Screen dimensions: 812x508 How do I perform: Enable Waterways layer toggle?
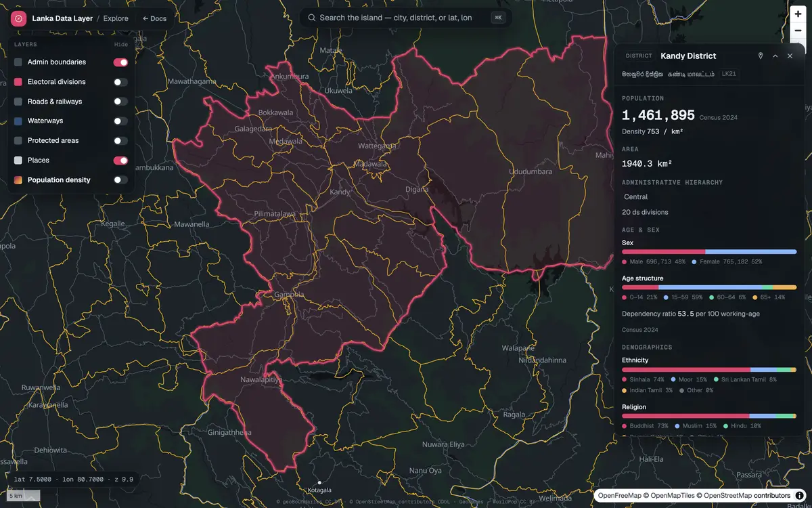[x=120, y=121]
